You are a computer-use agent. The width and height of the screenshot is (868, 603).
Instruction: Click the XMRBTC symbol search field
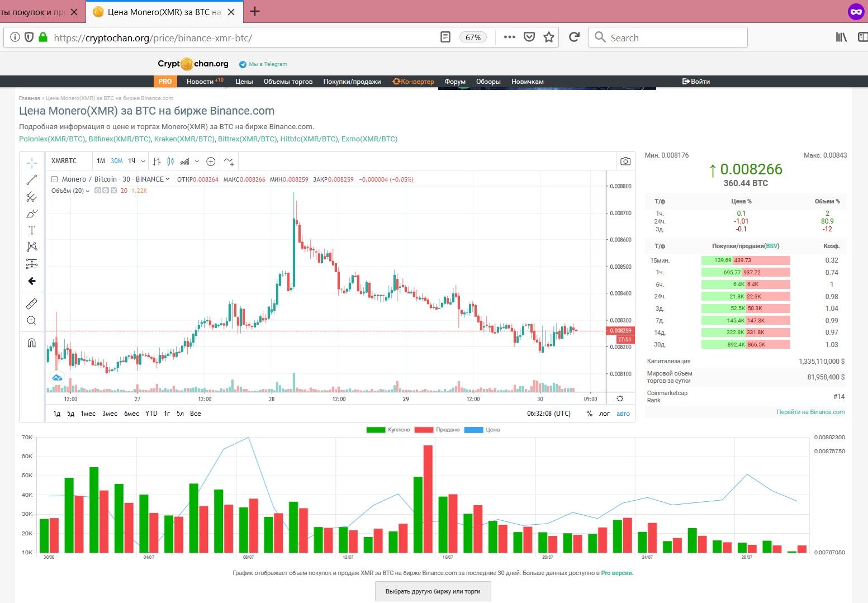[x=68, y=161]
